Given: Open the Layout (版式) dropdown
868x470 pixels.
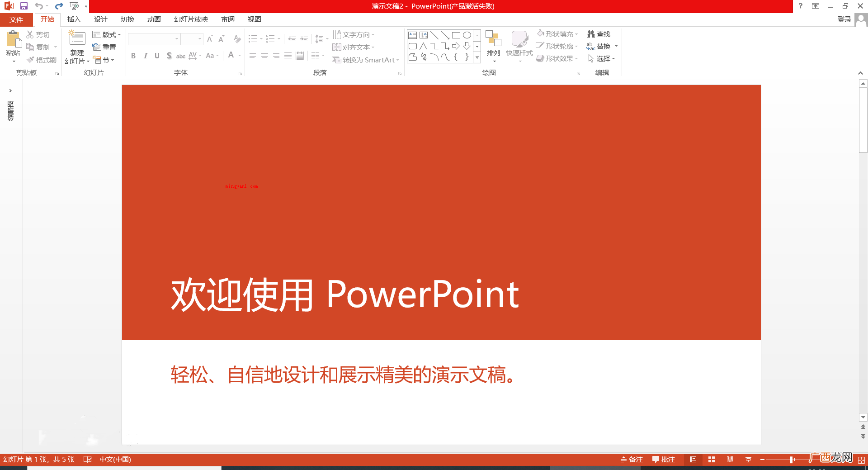Looking at the screenshot, I should pyautogui.click(x=107, y=34).
